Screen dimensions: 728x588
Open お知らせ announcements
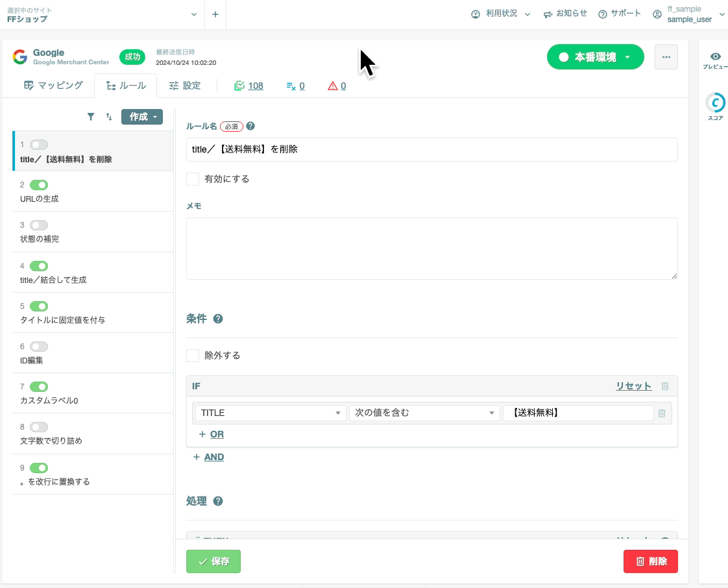(566, 14)
